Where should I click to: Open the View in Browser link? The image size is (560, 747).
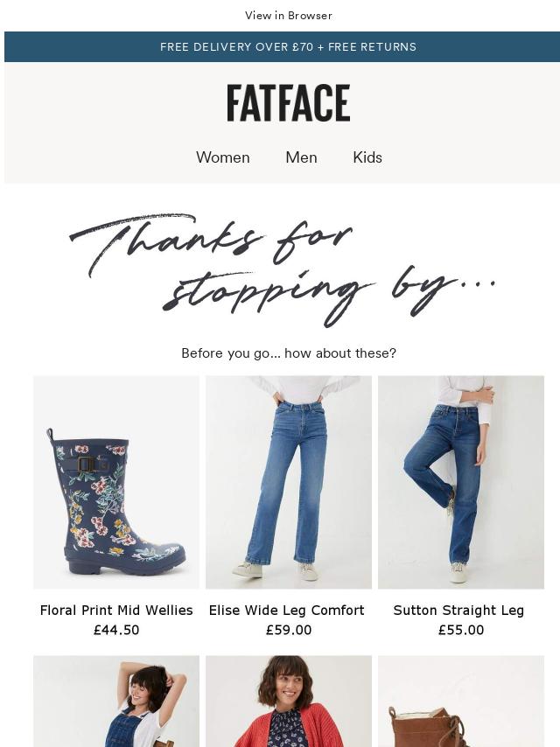point(289,15)
